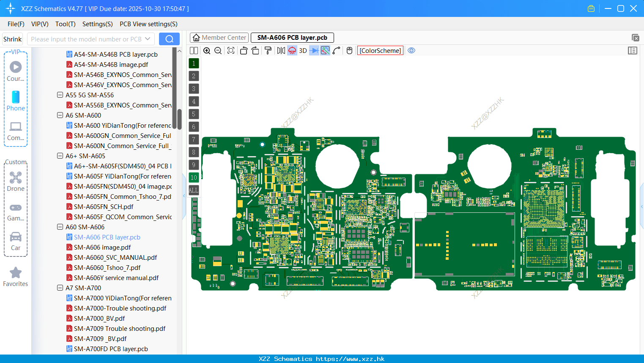The image size is (644, 363).
Task: Click the mirror flip tool
Action: 281,50
